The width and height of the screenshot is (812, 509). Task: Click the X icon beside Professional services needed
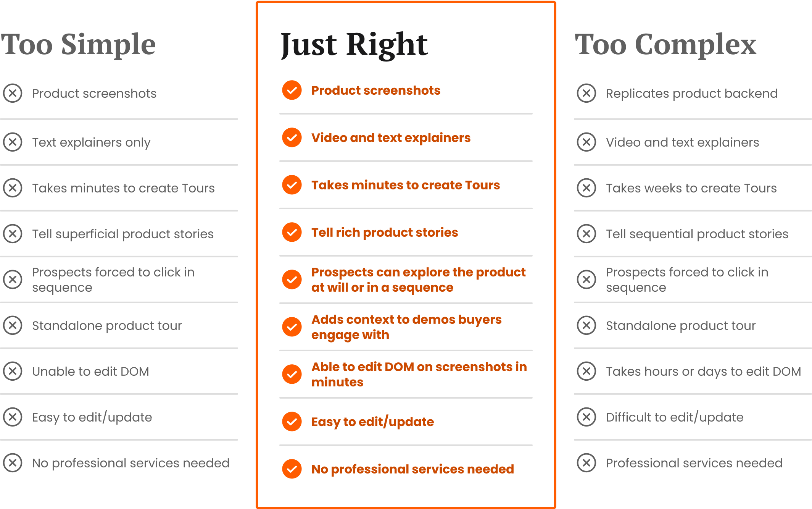point(586,463)
